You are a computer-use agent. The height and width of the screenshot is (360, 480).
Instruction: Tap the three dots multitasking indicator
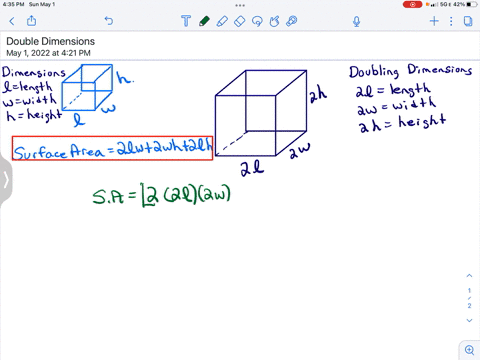[240, 5]
